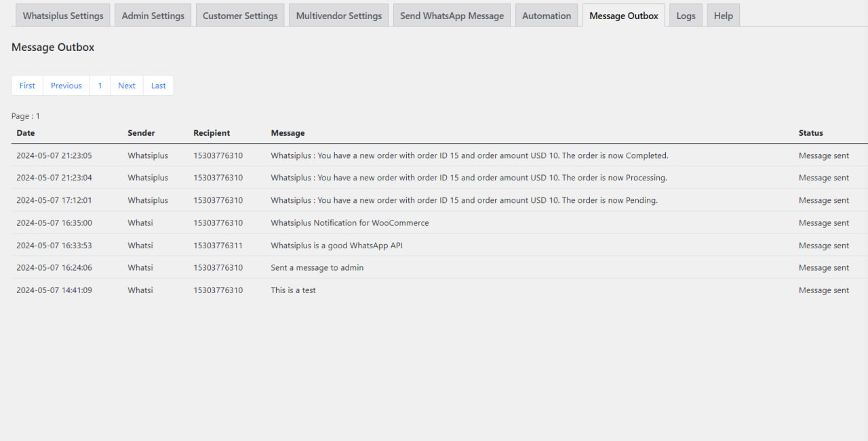Click the Previous page link

[x=66, y=85]
